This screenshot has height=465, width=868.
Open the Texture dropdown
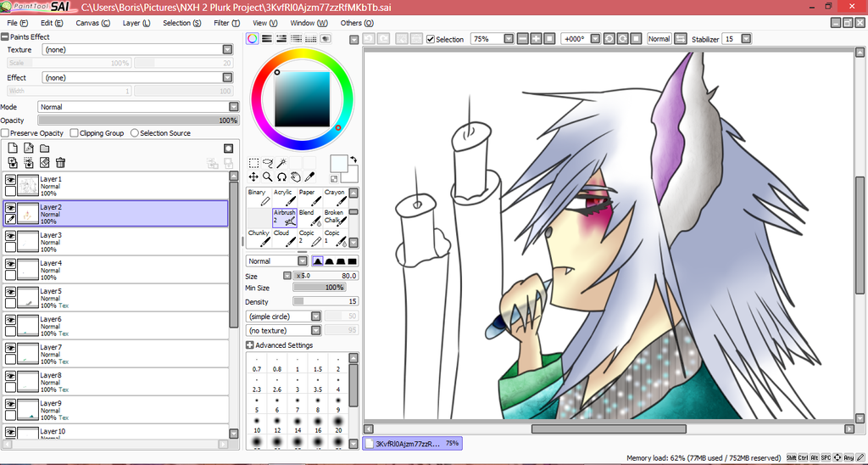click(x=227, y=50)
